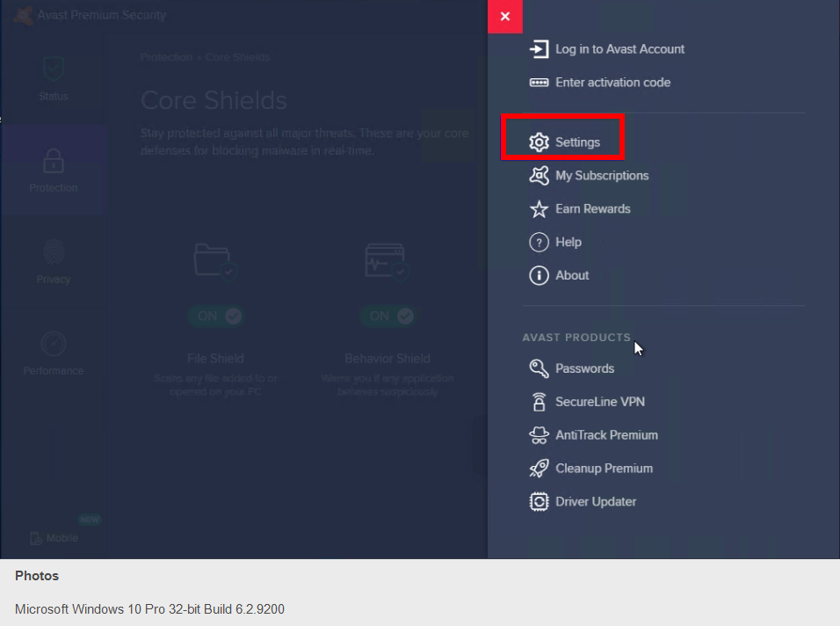The height and width of the screenshot is (626, 840).
Task: Click the Avast logo in title bar
Action: click(24, 15)
